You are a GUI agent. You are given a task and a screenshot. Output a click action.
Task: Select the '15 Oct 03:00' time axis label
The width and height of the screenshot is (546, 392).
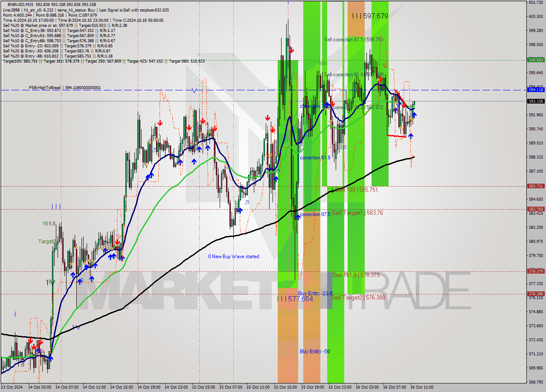pyautogui.click(x=203, y=387)
